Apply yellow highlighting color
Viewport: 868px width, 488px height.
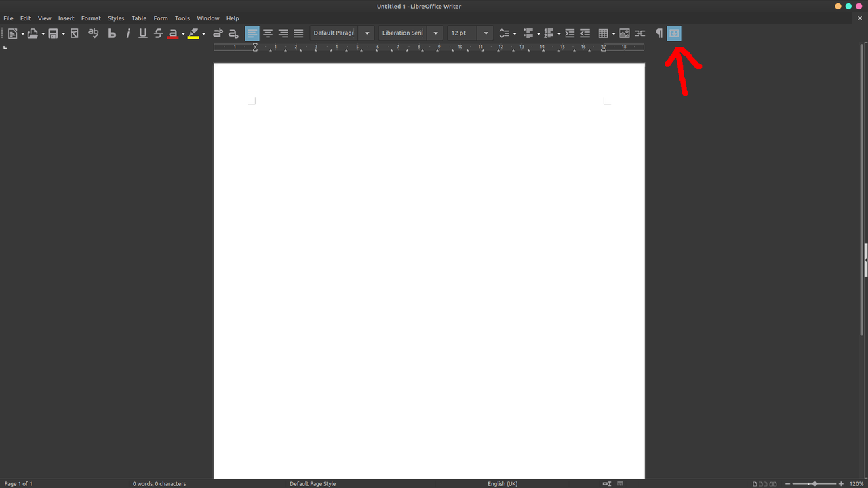point(193,33)
